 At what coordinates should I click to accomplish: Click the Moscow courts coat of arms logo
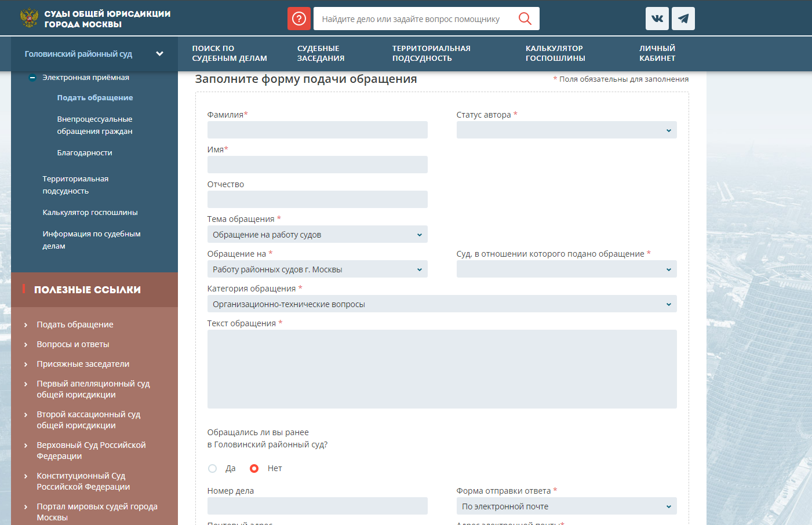point(29,18)
